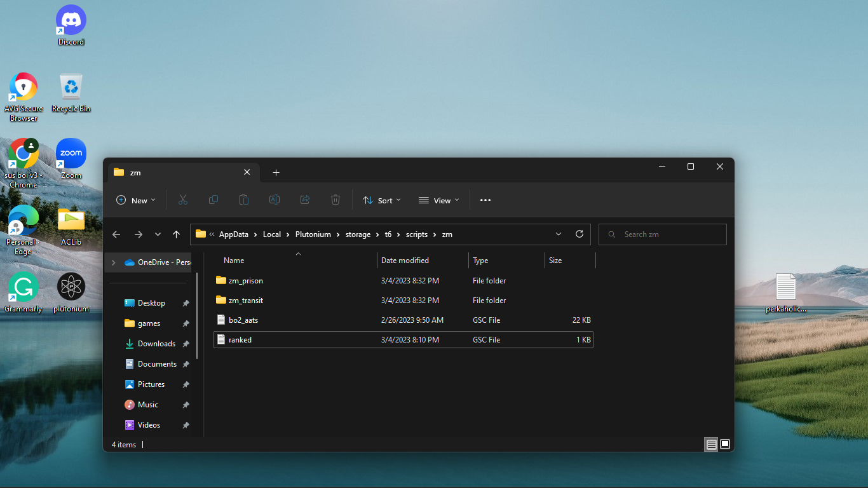Select the Zoom desktop shortcut
Viewport: 868px width, 488px height.
point(71,159)
